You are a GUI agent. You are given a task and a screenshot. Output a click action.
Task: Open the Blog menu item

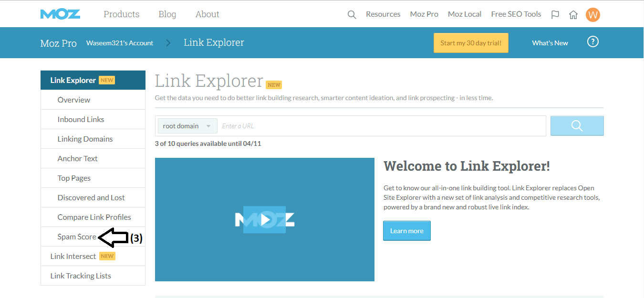167,14
